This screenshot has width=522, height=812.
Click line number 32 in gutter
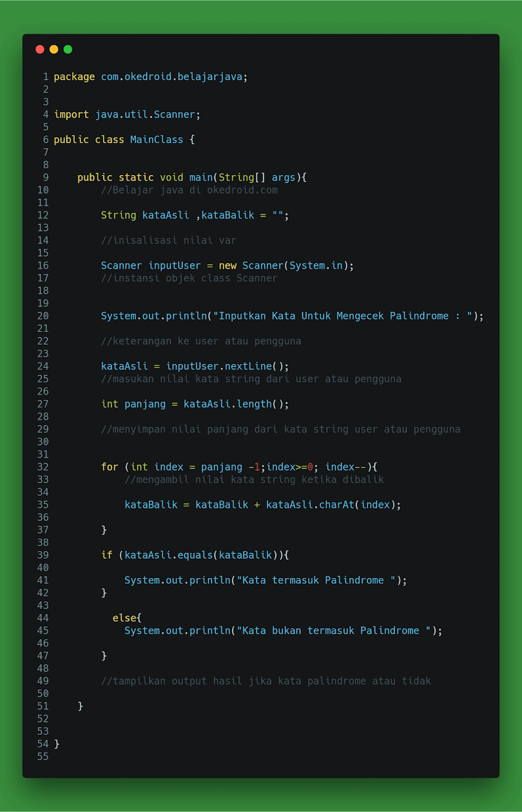43,467
